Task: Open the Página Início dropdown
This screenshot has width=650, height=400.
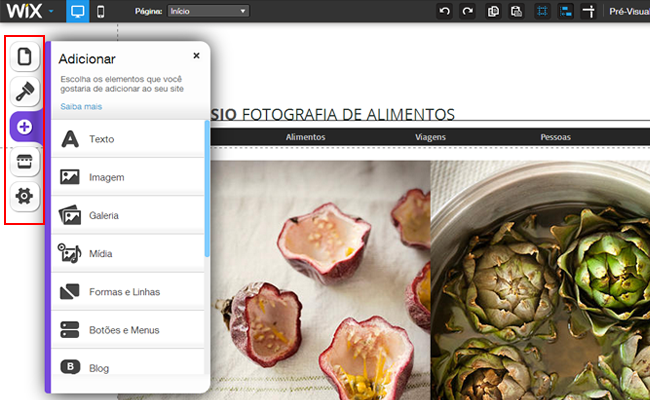Action: tap(208, 11)
